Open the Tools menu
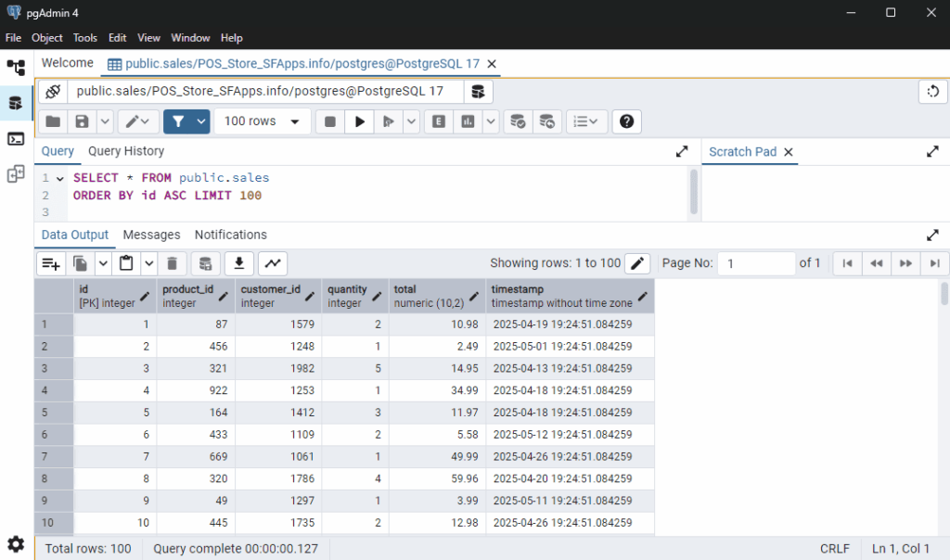The image size is (950, 560). pyautogui.click(x=84, y=37)
